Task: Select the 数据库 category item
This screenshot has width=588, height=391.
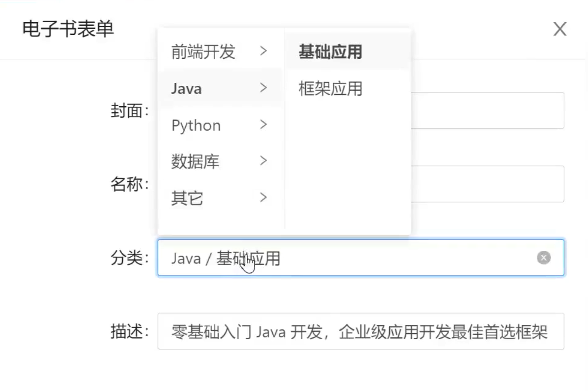Action: 195,162
